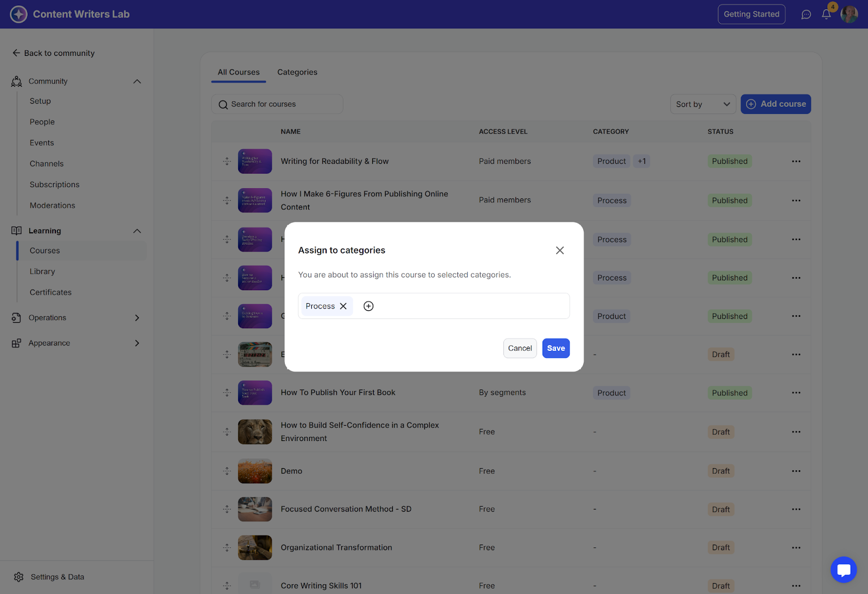Expand the Appearance section
Screen dimensions: 868x594
coord(137,343)
